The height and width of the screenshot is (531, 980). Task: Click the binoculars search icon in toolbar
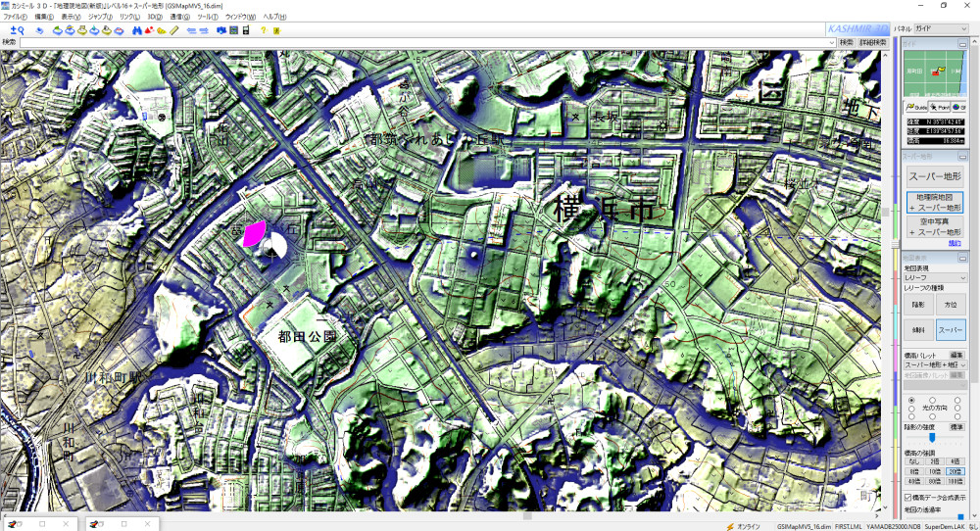click(x=135, y=30)
